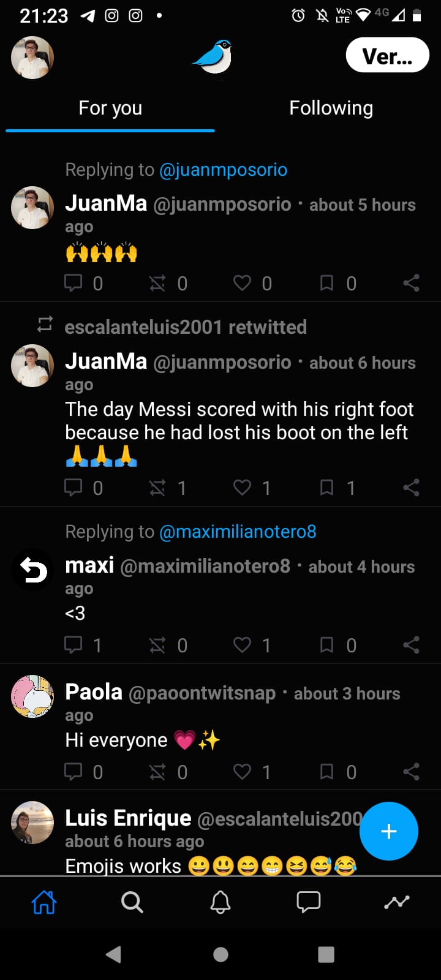Like Paola's "Hi everyone" post
The image size is (441, 980).
pos(243,772)
